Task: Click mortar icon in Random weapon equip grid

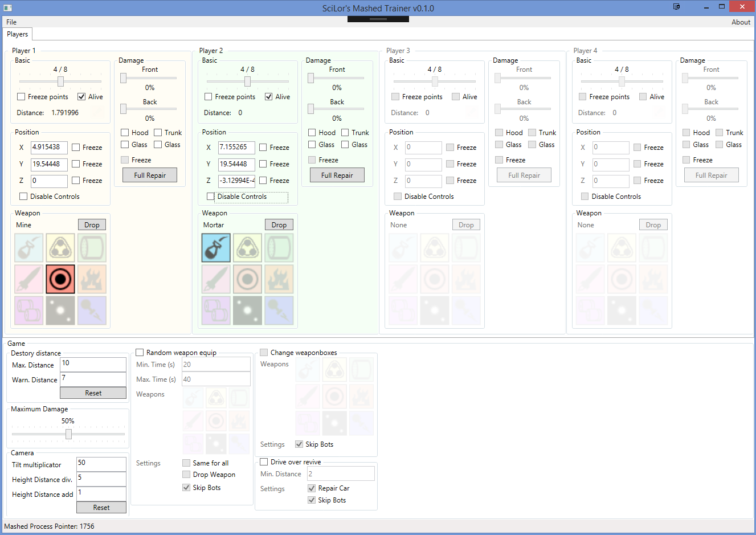Action: 193,397
